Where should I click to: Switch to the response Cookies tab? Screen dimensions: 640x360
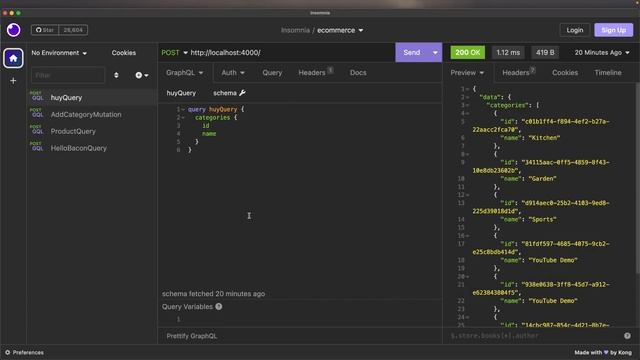point(565,73)
